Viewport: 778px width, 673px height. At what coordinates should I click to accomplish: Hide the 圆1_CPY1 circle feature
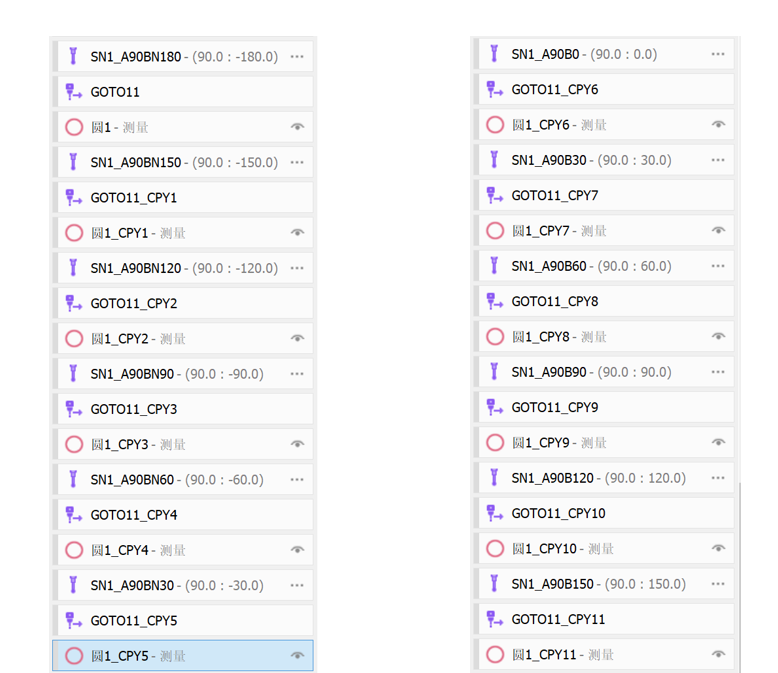[297, 233]
